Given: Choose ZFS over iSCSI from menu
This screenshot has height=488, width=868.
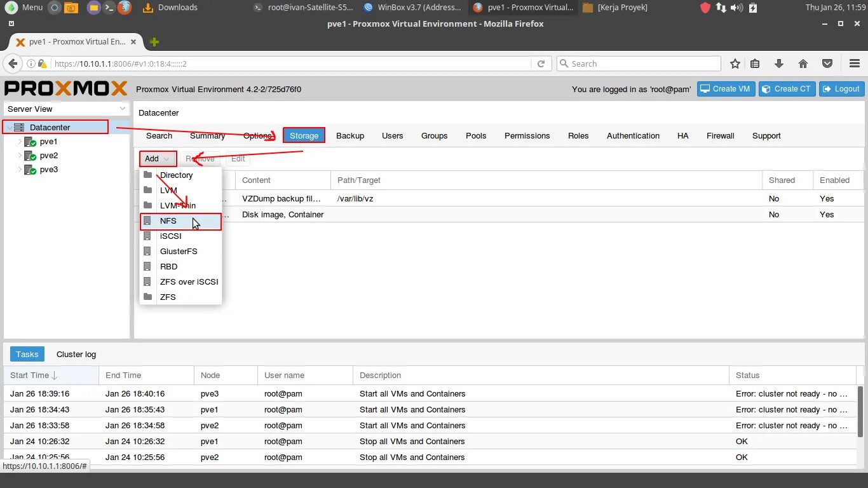Looking at the screenshot, I should [x=180, y=281].
